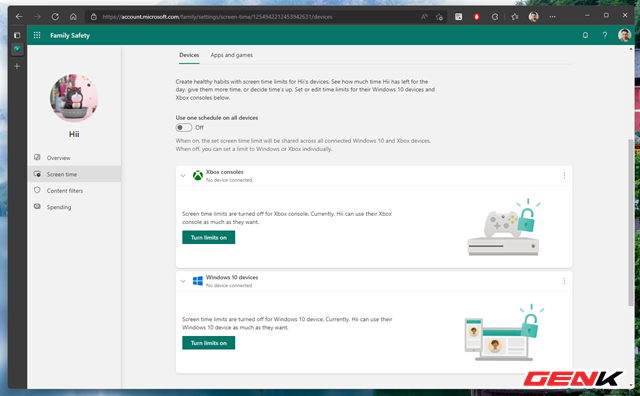The height and width of the screenshot is (396, 640).
Task: Open Microsoft app launcher grid
Action: pyautogui.click(x=37, y=35)
